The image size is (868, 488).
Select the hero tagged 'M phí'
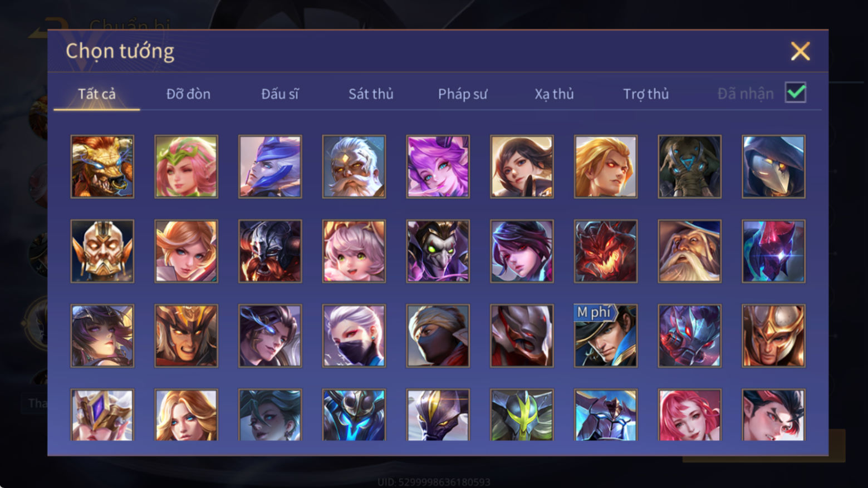tap(606, 336)
